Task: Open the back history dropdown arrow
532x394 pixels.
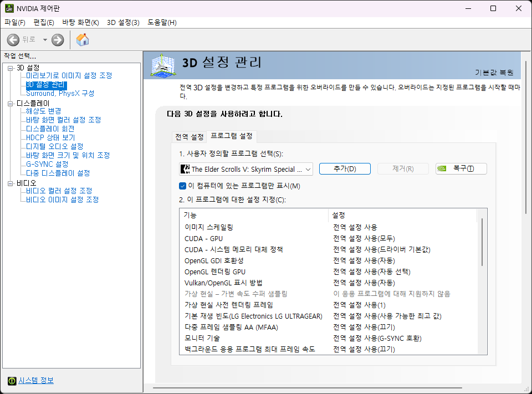Action: coord(45,40)
